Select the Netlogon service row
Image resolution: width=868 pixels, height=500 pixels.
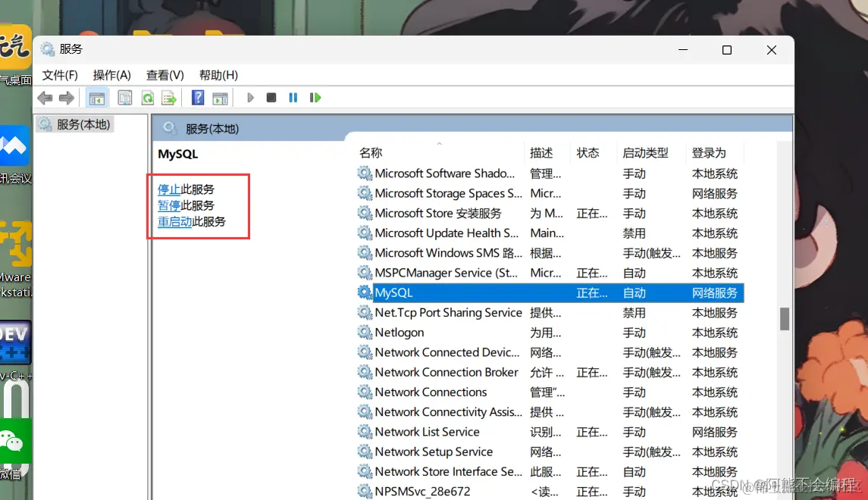pyautogui.click(x=550, y=333)
